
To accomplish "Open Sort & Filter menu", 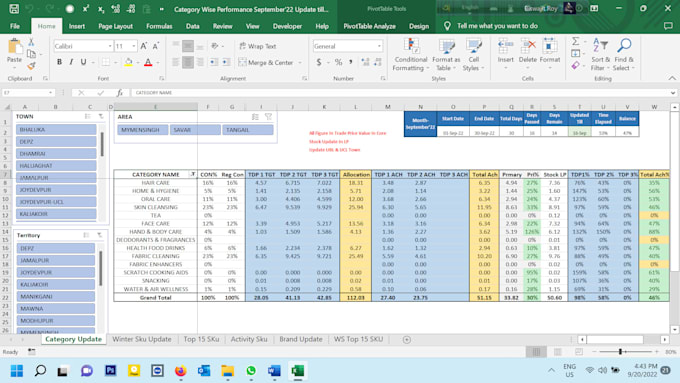I will click(601, 55).
